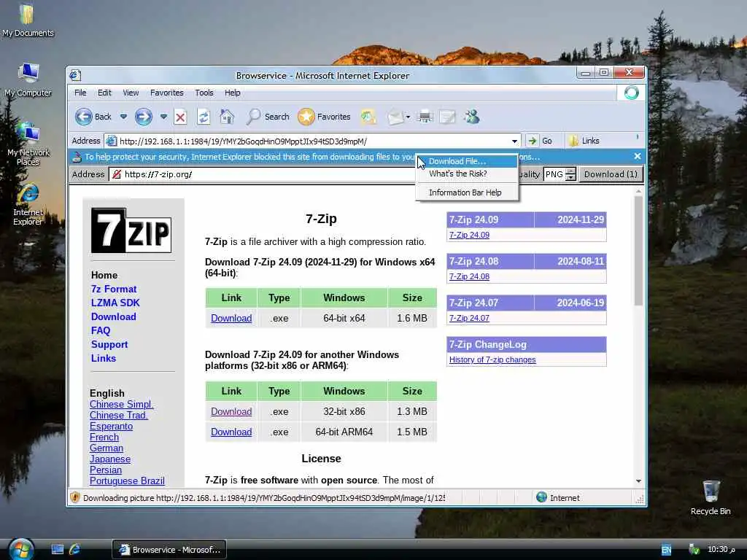Open the address bar URL dropdown

(514, 141)
